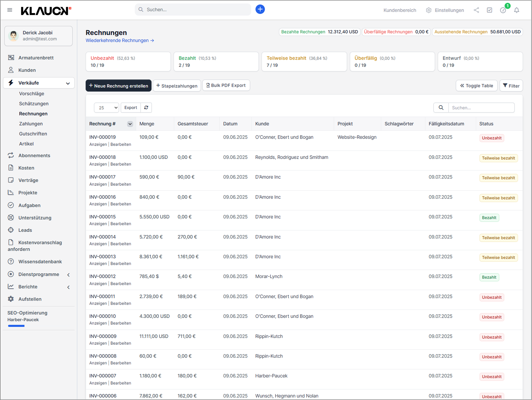The image size is (532, 400).
Task: Open invoice INV-000019
Action: coord(102,137)
